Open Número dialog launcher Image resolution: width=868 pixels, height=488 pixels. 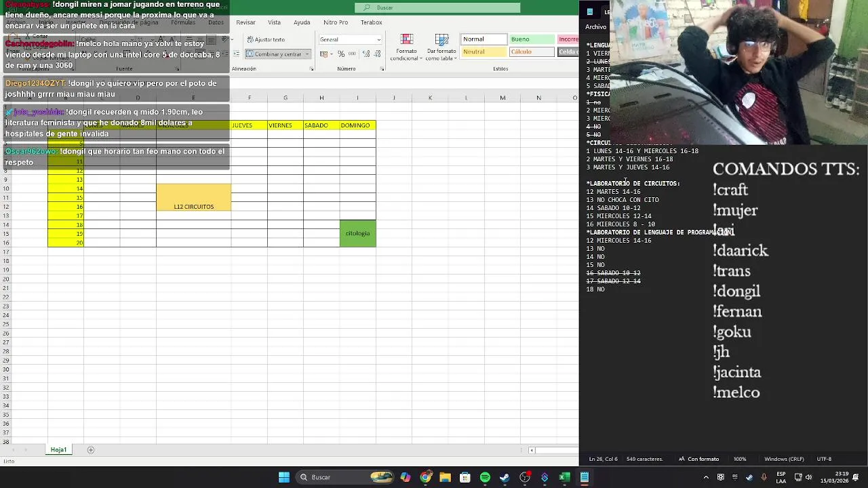382,69
